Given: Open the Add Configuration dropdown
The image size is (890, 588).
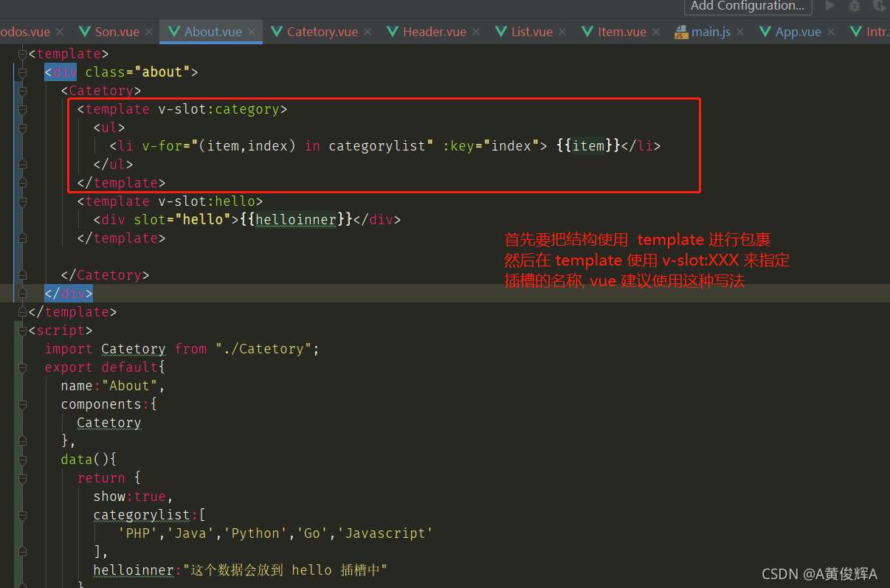Looking at the screenshot, I should point(748,6).
